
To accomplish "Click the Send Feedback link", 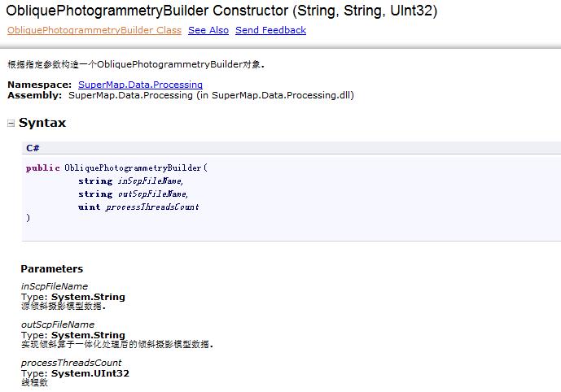I will point(270,30).
